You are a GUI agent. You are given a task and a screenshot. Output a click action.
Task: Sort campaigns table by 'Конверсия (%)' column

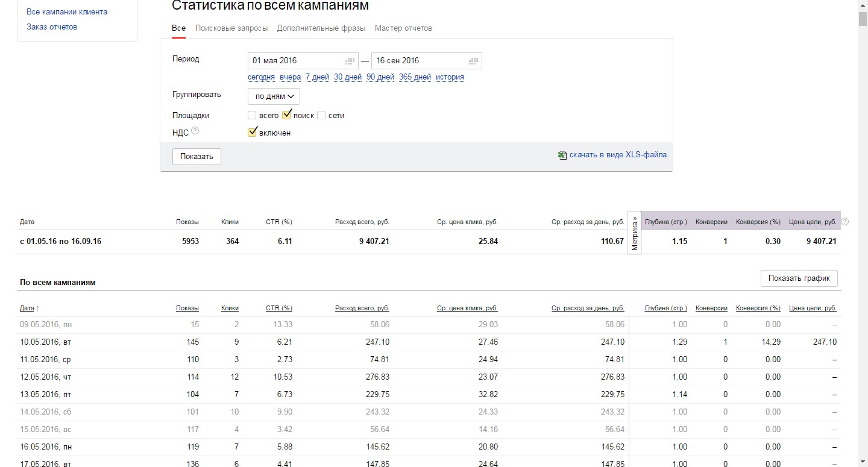click(758, 308)
